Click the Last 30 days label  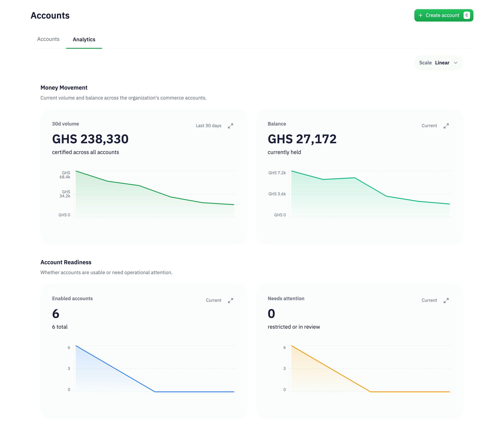[208, 126]
